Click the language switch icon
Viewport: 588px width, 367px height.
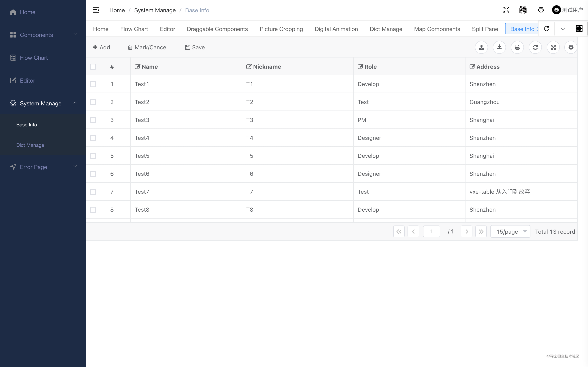[523, 10]
